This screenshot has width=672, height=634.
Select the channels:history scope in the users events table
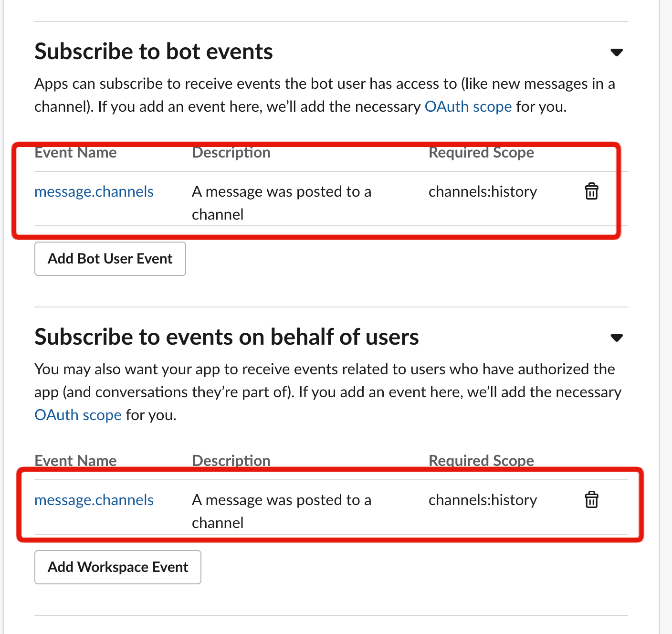[483, 500]
